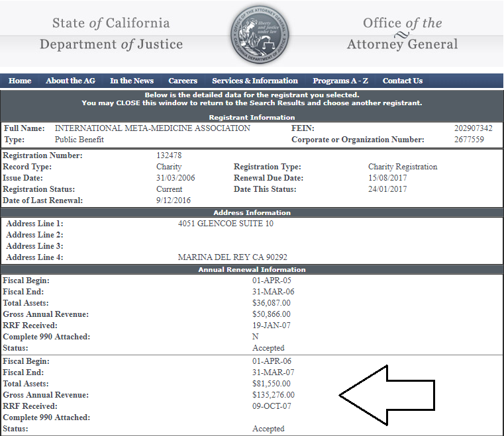Click registration number 132478
The image size is (504, 436).
pos(169,155)
